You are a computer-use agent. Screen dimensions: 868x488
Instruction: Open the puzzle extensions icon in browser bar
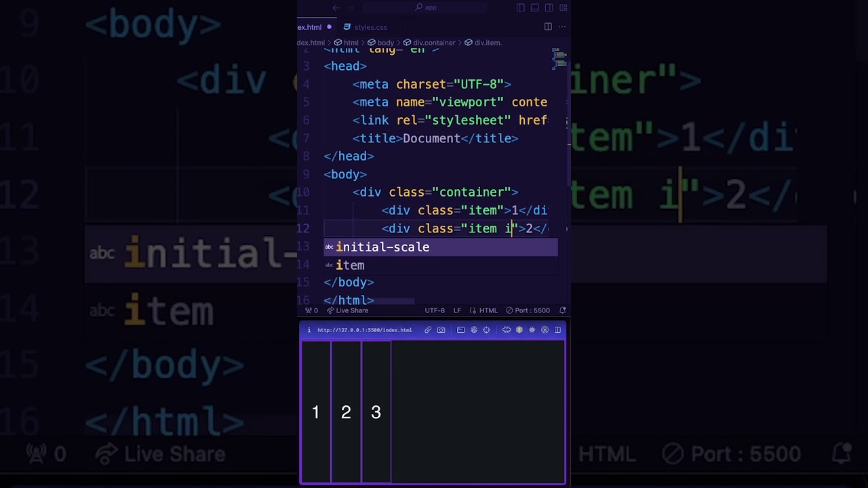pos(507,330)
